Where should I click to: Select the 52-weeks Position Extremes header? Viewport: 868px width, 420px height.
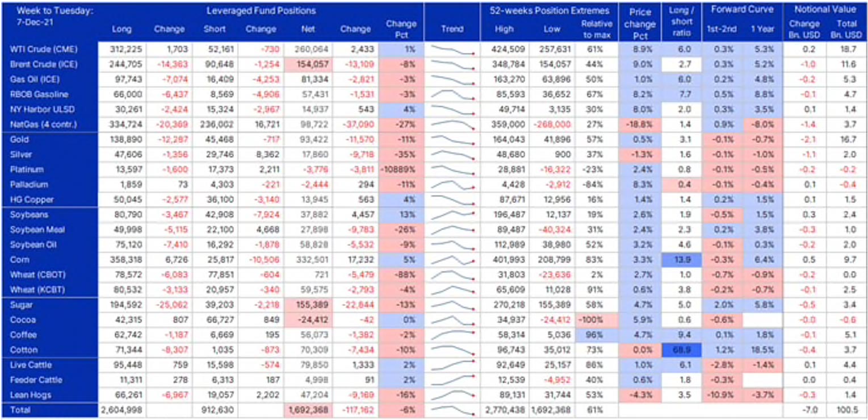(549, 11)
